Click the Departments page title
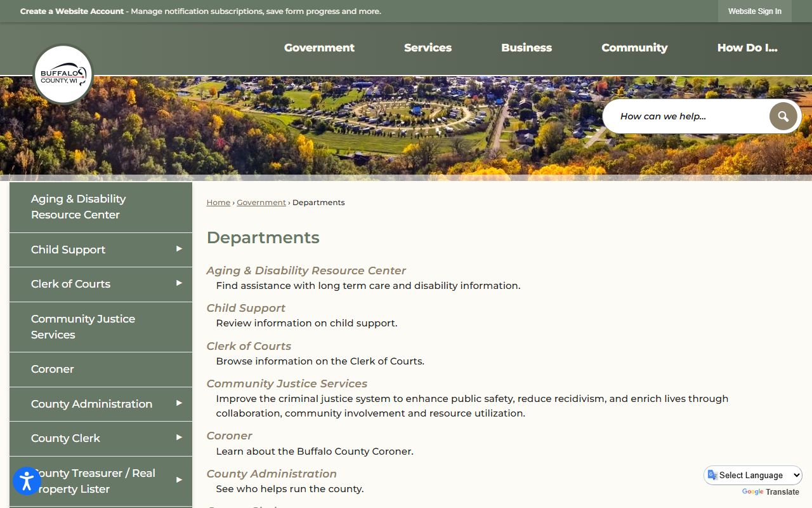812x508 pixels. point(263,237)
